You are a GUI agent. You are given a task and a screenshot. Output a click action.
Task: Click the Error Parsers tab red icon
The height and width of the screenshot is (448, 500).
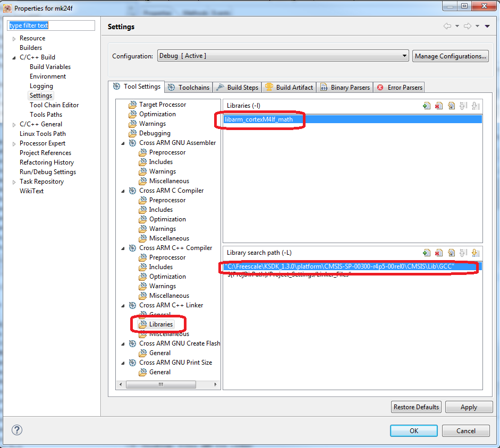pos(380,87)
